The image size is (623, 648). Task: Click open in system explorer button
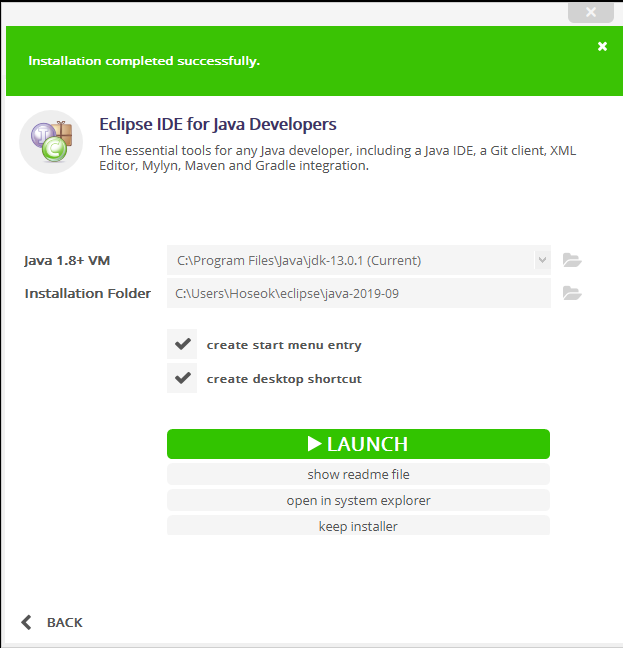(358, 500)
